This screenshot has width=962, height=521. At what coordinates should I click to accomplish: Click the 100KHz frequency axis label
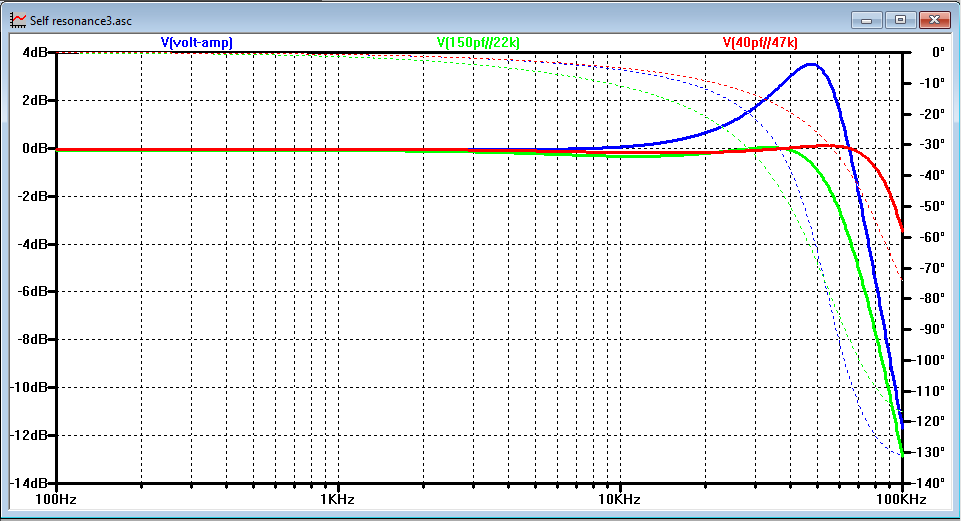(x=901, y=500)
